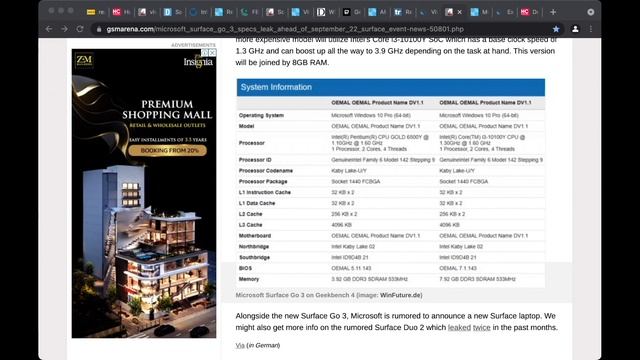The image size is (640, 360).
Task: Toggle the blue bookmark star
Action: (556, 29)
